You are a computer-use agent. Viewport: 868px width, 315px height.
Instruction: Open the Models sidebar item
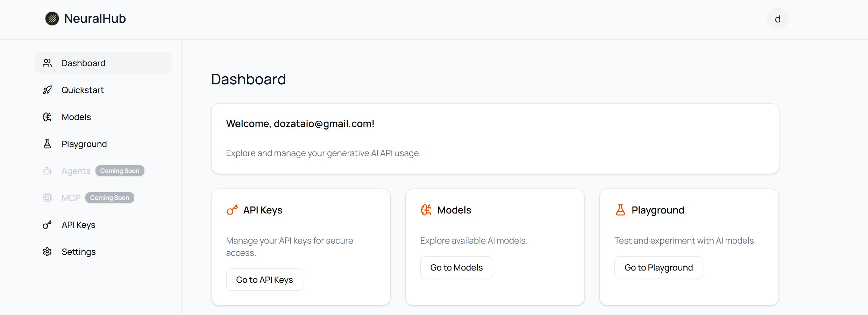tap(76, 117)
